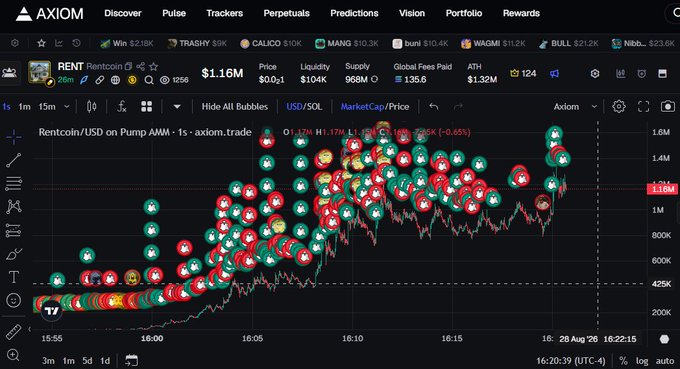Open chart settings gear
Viewport: 680px width, 369px height.
tap(619, 107)
